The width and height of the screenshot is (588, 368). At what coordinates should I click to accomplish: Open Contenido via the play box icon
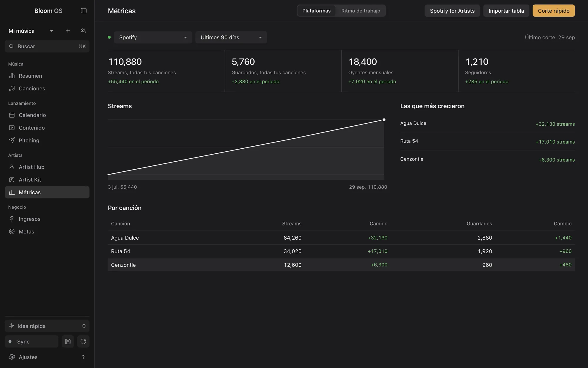pos(12,127)
